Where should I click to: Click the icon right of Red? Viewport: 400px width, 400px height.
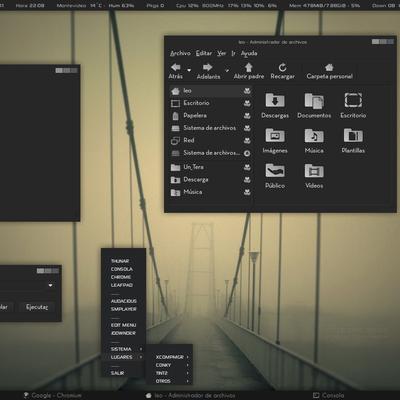(x=247, y=141)
